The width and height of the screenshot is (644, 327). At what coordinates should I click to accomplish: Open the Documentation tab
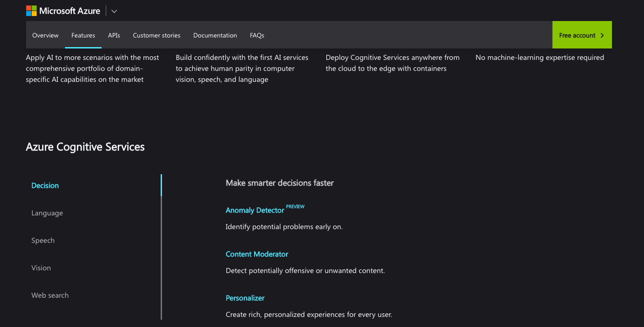click(x=215, y=35)
